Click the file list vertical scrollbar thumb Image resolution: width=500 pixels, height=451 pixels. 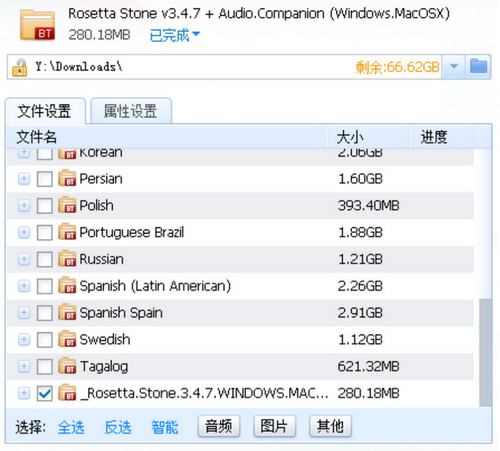pyautogui.click(x=485, y=353)
